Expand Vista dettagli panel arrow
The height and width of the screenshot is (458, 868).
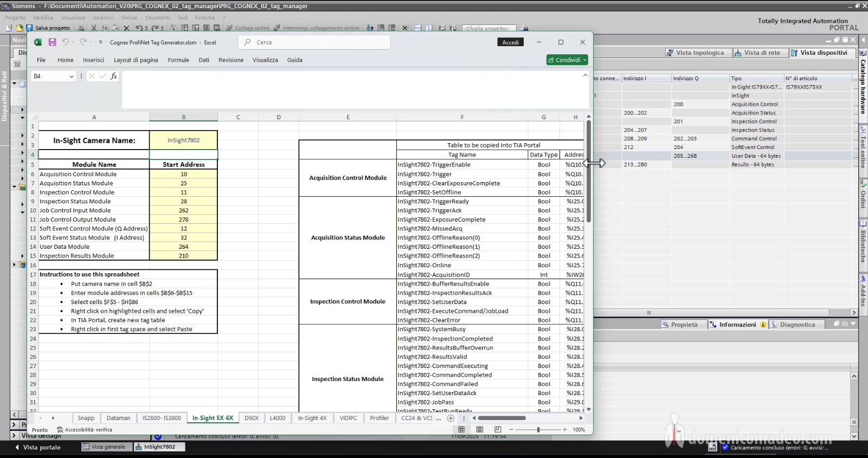14,435
